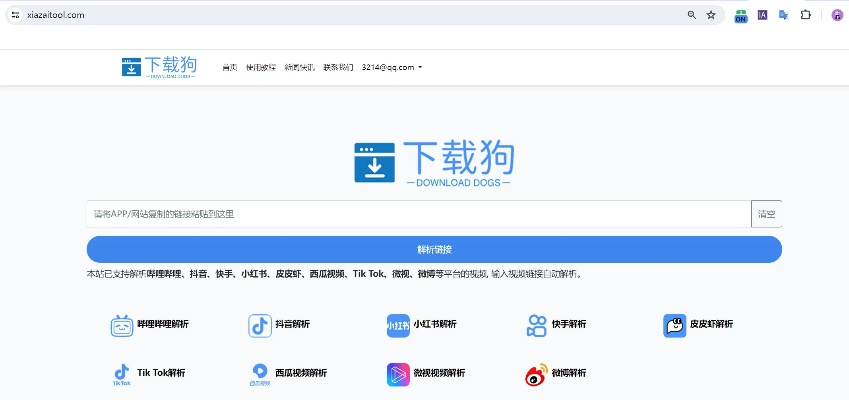Open the Chrome profile avatar menu
The image size is (849, 400).
coord(837,15)
